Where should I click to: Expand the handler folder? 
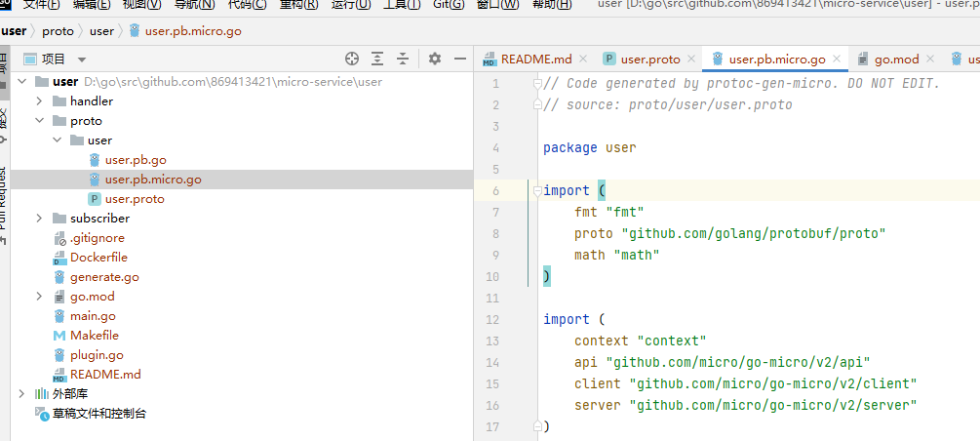[x=39, y=101]
